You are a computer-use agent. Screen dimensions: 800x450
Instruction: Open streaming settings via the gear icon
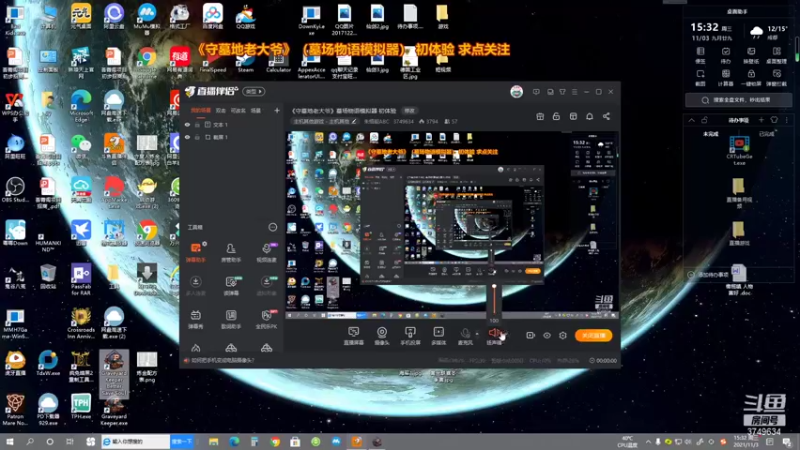(x=563, y=335)
